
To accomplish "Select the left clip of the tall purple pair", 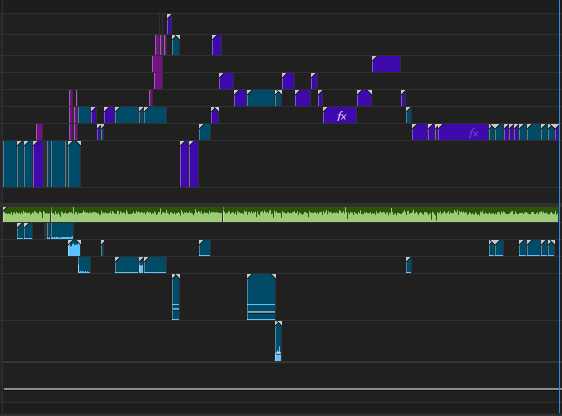I will 184,164.
